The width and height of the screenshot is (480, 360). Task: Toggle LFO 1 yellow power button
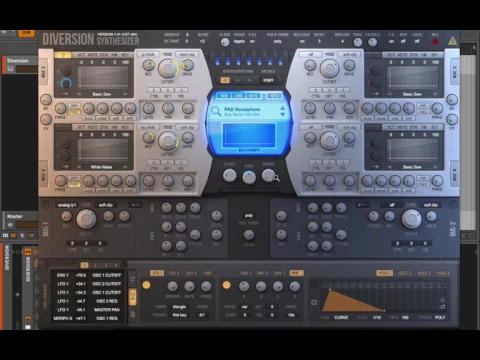(146, 285)
